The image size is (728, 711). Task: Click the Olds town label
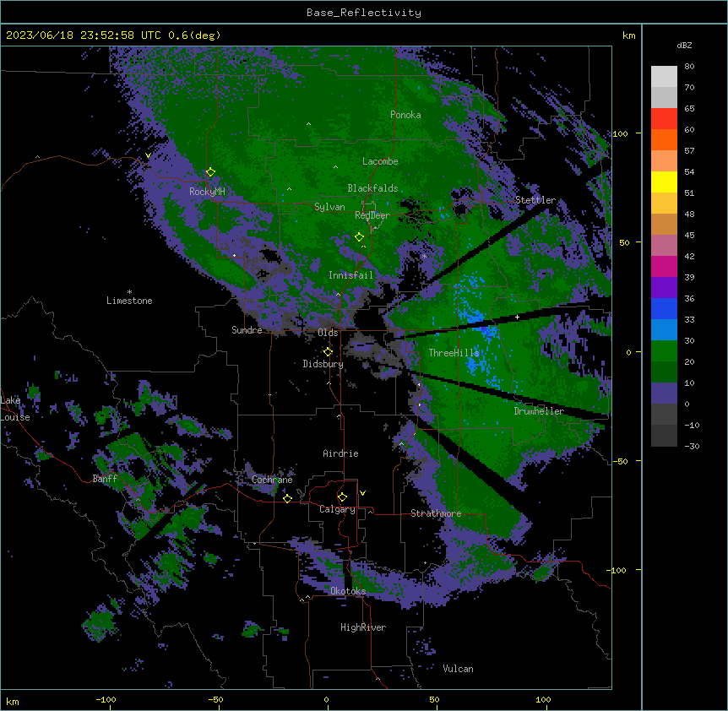point(328,333)
